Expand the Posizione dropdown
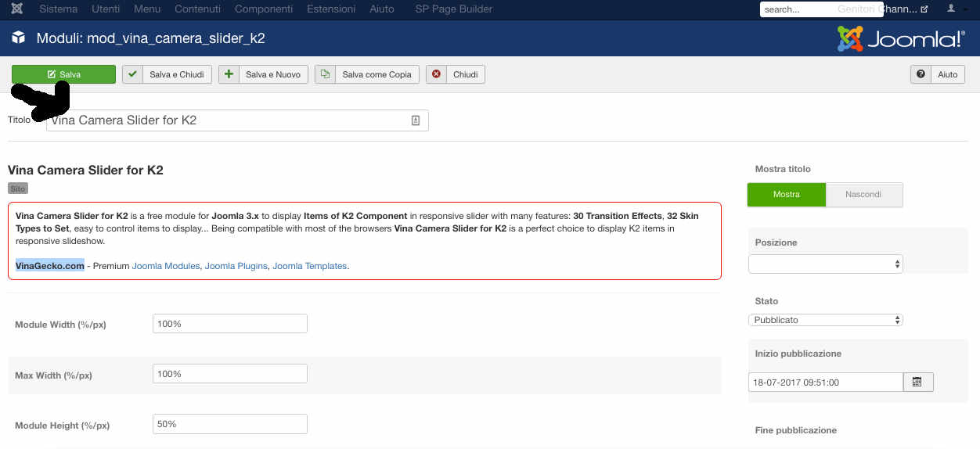Screen dimensions: 980x449 click(825, 264)
